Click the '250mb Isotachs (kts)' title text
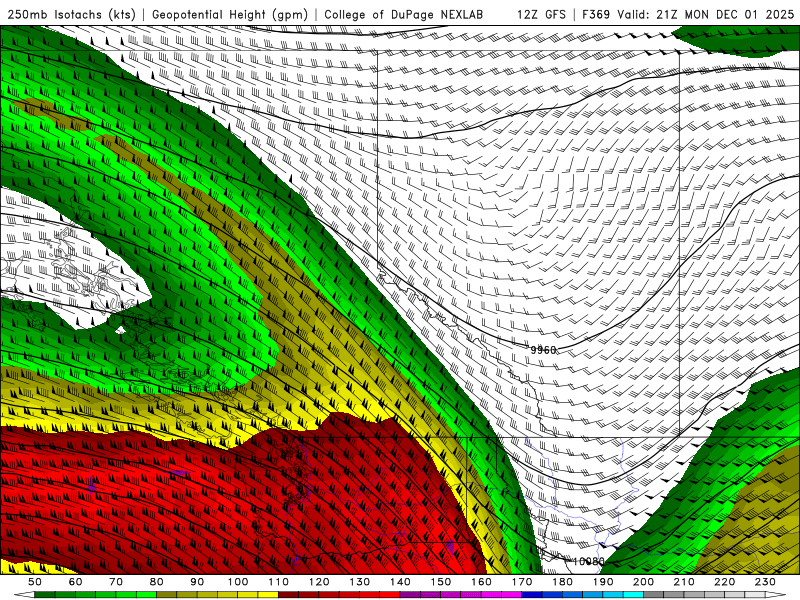800x600 pixels. point(71,14)
